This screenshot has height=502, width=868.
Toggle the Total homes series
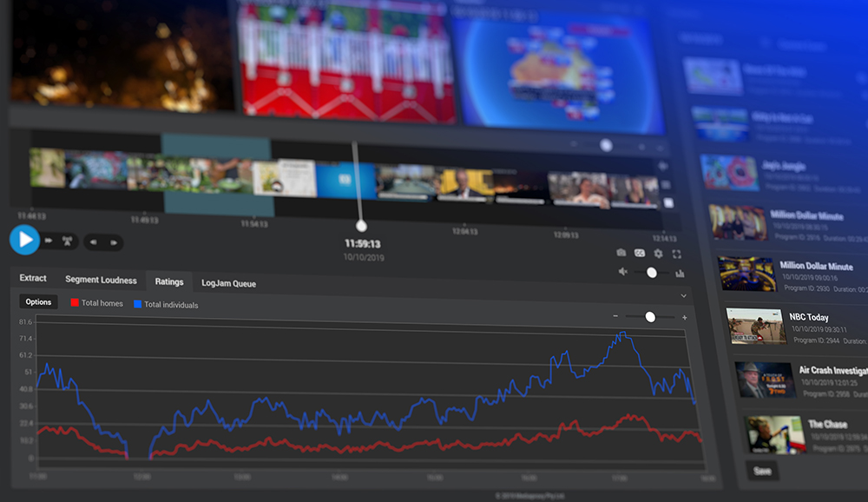point(95,303)
